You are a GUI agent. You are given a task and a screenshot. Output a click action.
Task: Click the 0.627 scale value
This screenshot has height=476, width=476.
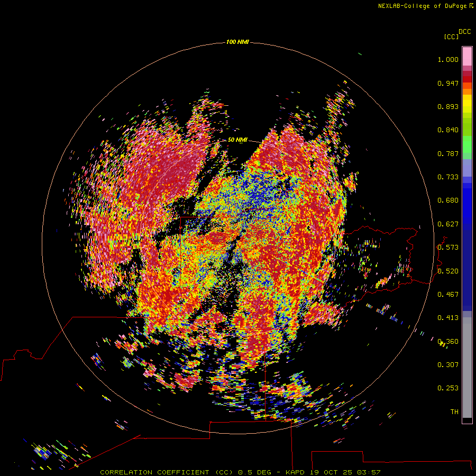pyautogui.click(x=448, y=224)
